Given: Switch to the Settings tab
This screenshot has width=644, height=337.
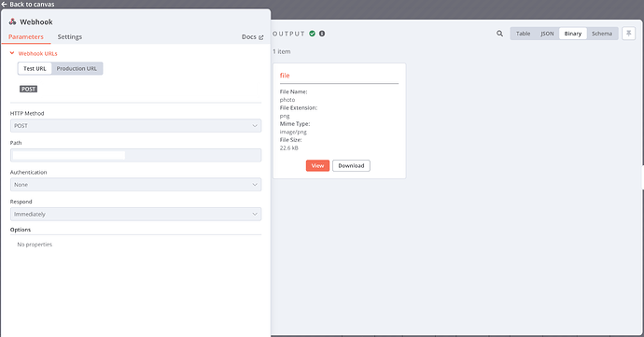Looking at the screenshot, I should [69, 36].
